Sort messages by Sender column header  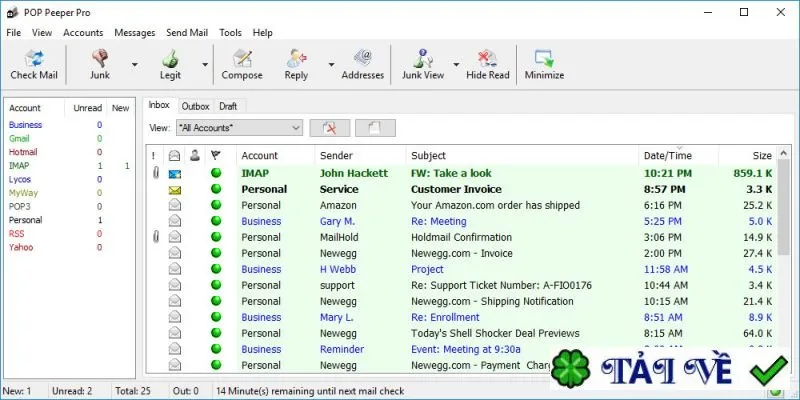(x=360, y=156)
